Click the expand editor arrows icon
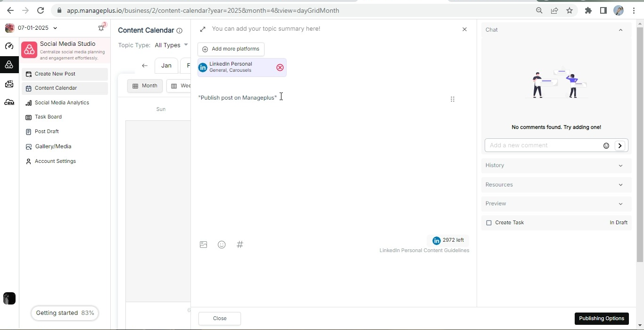 [x=203, y=29]
